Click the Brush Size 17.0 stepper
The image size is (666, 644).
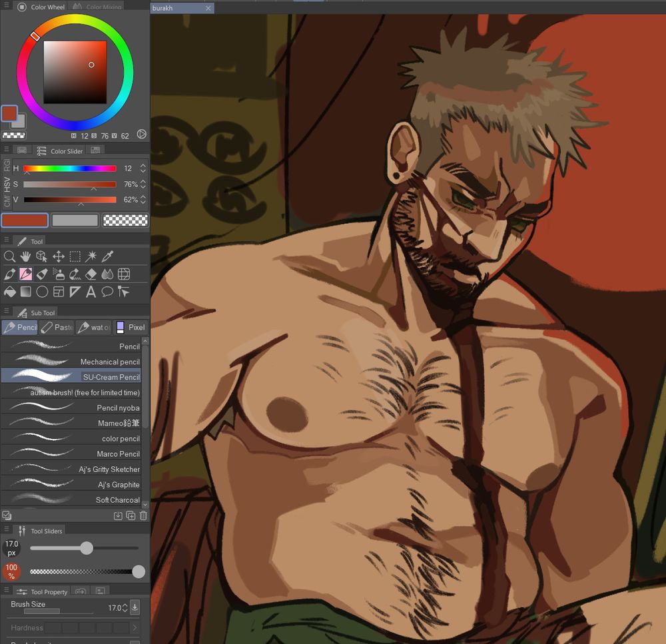(125, 608)
